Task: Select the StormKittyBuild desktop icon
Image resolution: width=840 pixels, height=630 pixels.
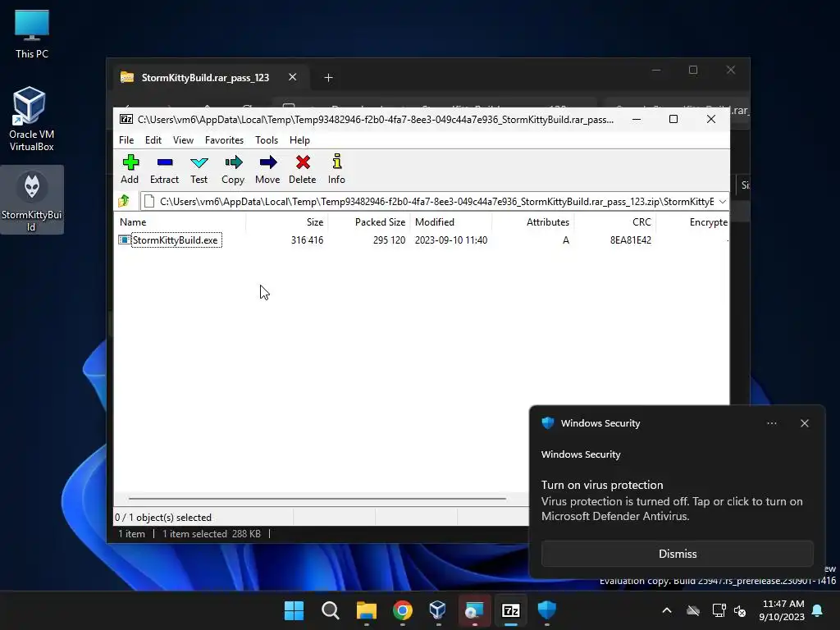Action: [32, 200]
